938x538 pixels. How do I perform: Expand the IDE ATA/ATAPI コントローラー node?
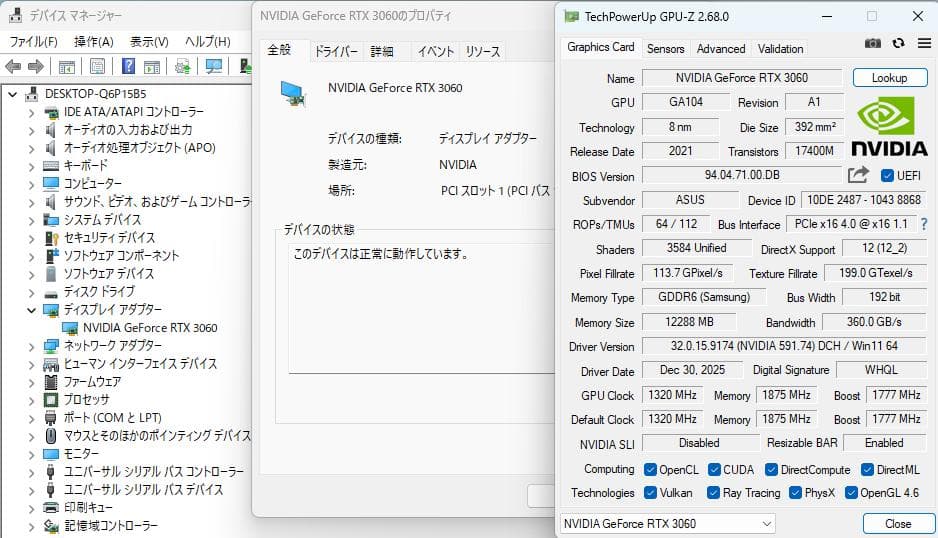tap(32, 113)
